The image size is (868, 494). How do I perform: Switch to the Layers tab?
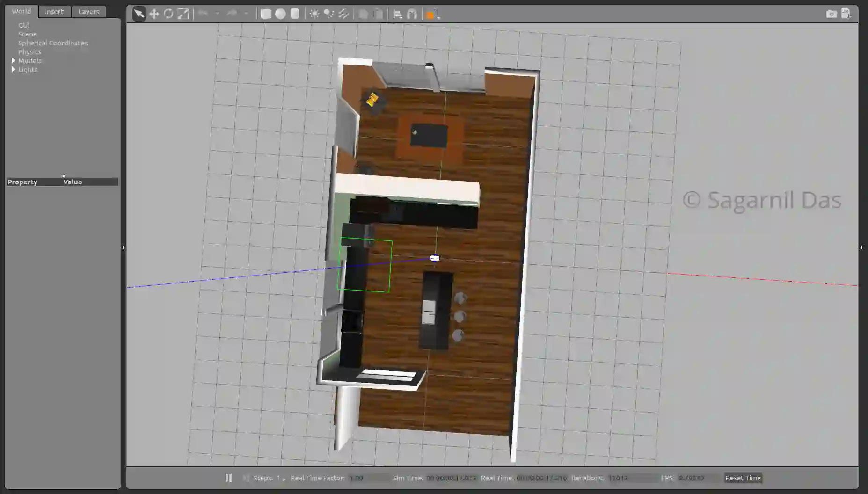click(x=88, y=12)
